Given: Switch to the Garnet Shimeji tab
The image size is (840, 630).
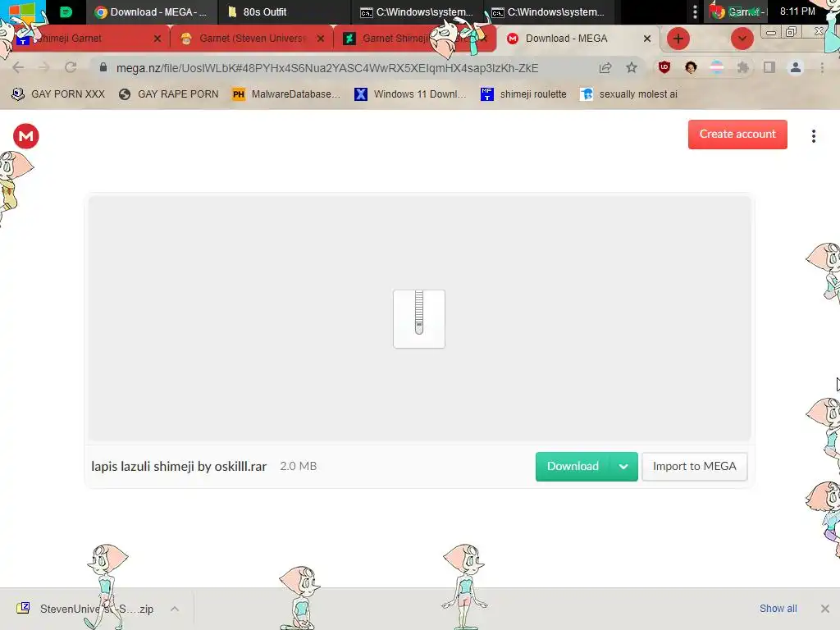Looking at the screenshot, I should [395, 39].
